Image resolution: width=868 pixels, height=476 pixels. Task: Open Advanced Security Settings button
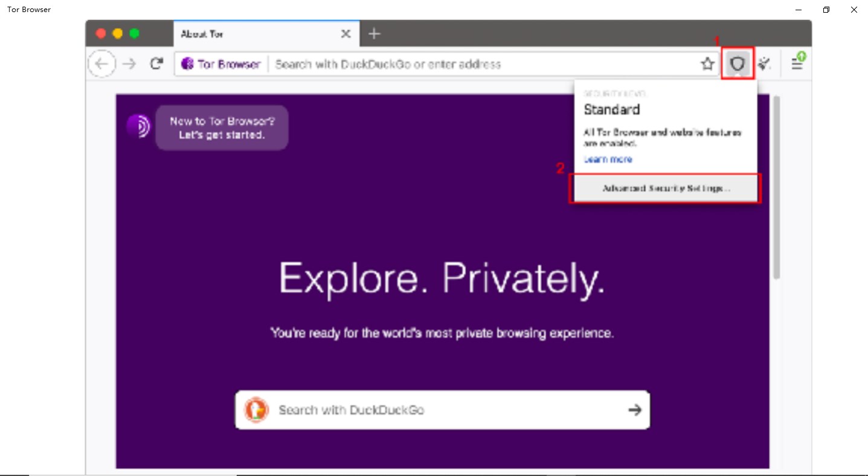click(666, 188)
